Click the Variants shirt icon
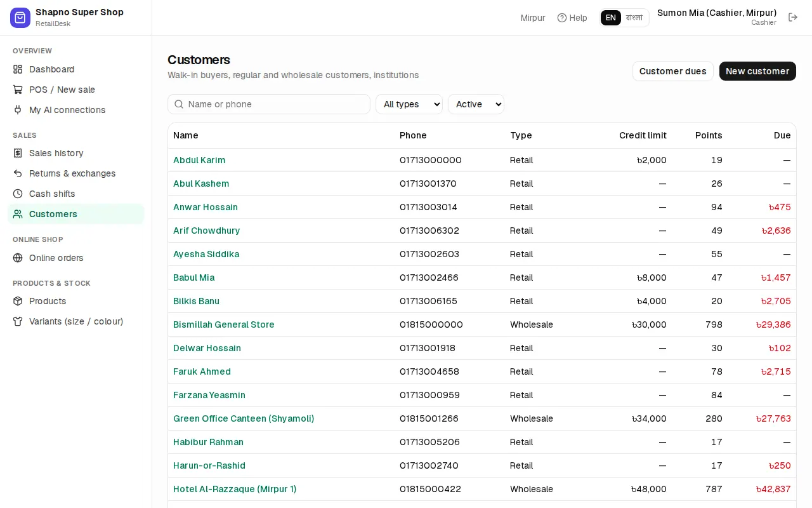The image size is (812, 508). pos(18,321)
